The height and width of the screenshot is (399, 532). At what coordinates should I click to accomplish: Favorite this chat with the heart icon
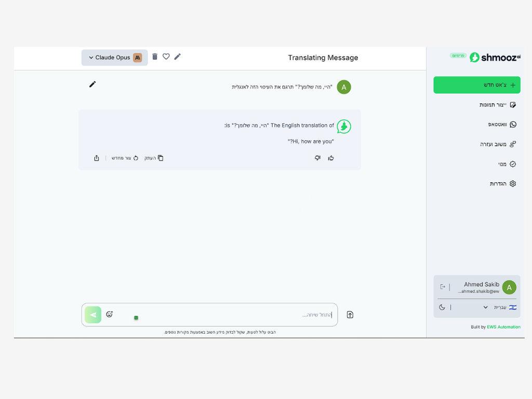[x=166, y=57]
